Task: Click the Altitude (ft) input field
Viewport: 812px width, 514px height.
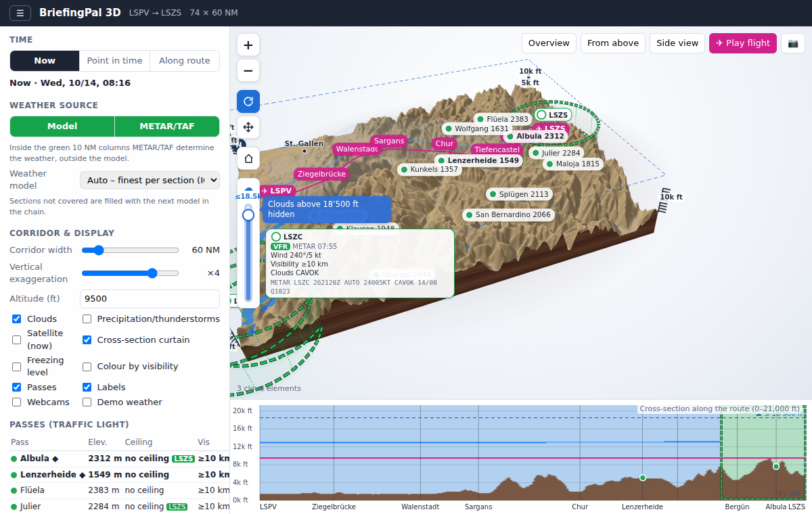Action: coord(150,299)
